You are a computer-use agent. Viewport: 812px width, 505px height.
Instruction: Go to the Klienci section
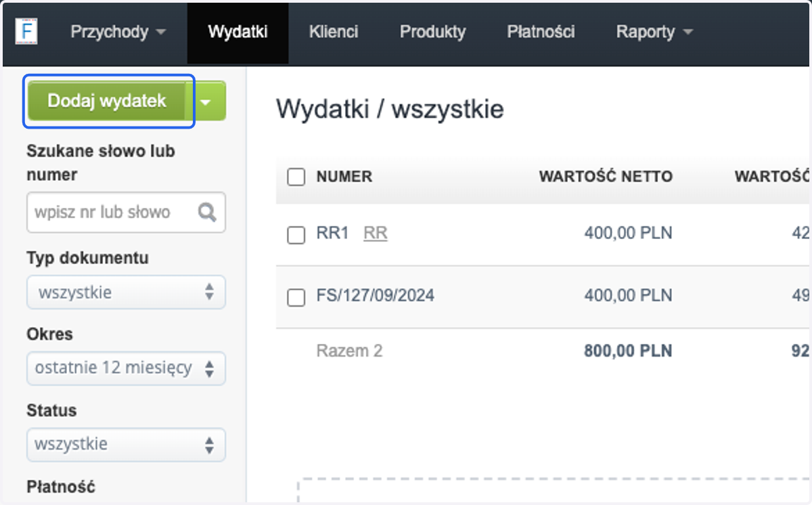pyautogui.click(x=334, y=32)
